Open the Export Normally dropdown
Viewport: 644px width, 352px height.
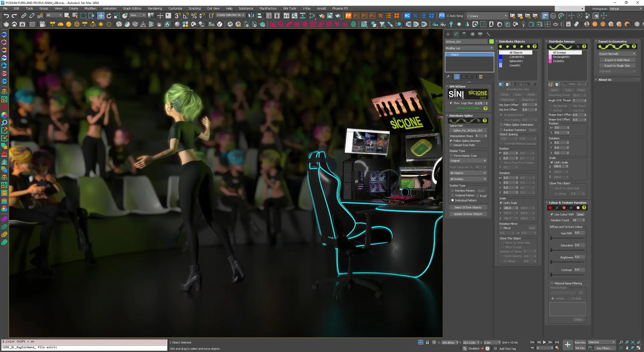point(617,54)
